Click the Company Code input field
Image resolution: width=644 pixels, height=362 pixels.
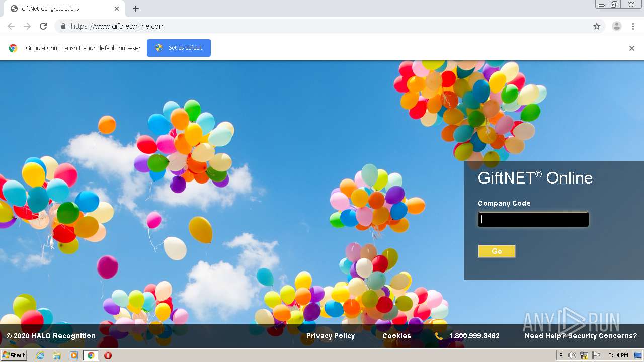[533, 219]
